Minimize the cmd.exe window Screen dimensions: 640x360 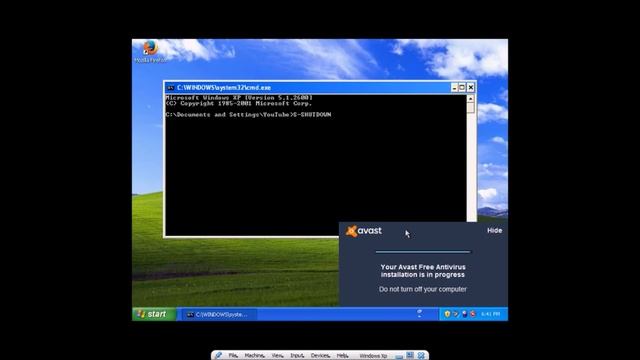click(454, 88)
